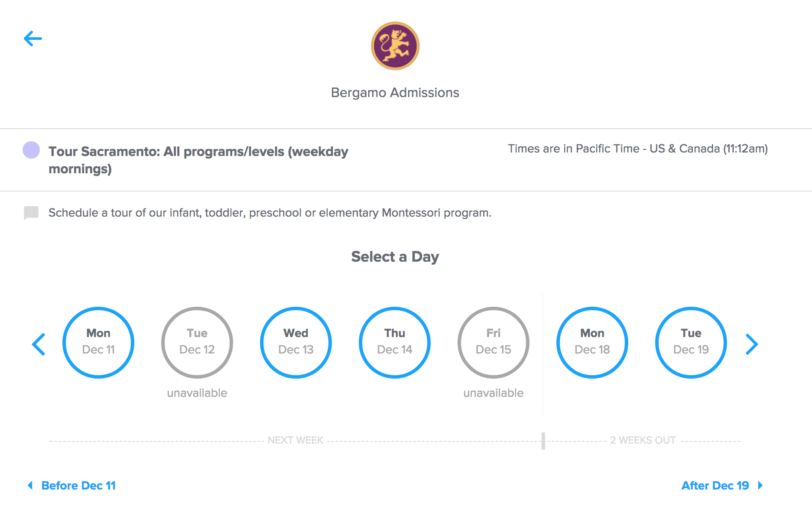Click the lavender event color dot
The width and height of the screenshot is (812, 532).
[31, 150]
